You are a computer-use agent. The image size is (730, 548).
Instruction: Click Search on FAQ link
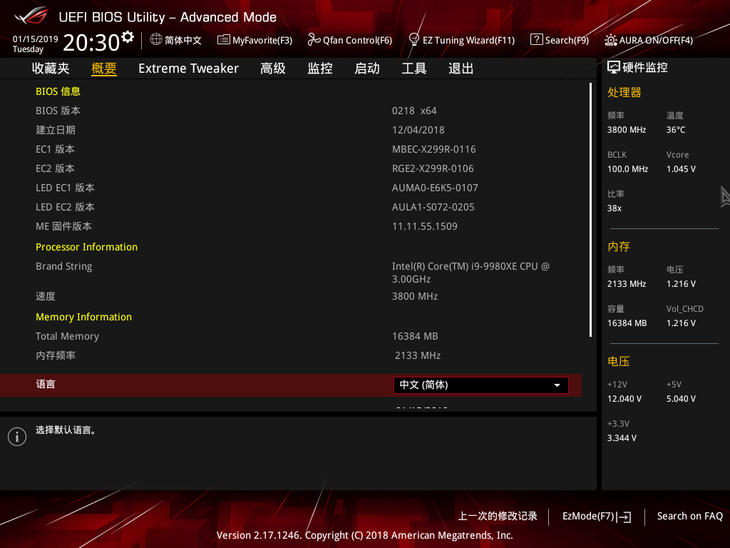click(689, 516)
